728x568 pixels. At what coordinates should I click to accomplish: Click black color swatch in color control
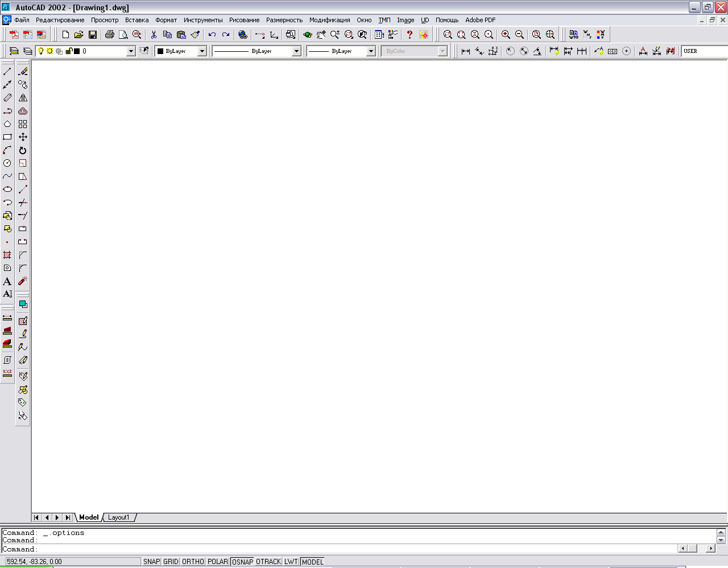pos(160,51)
